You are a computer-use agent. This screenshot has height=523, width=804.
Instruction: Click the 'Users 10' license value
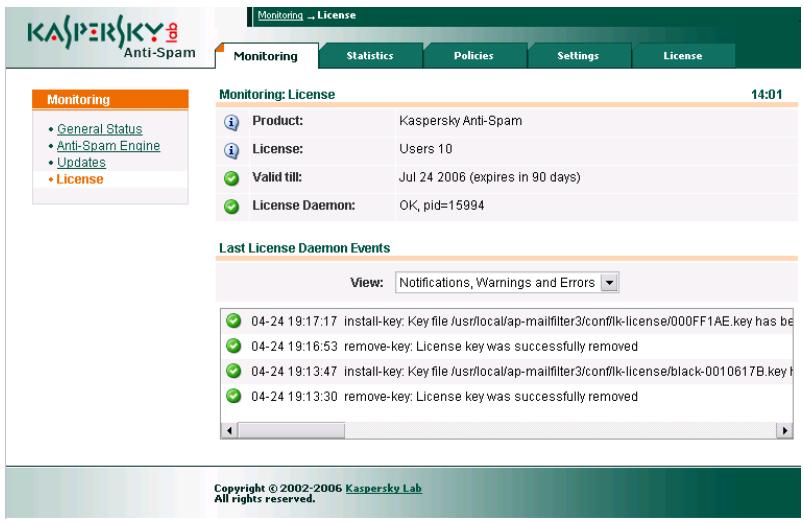click(426, 149)
